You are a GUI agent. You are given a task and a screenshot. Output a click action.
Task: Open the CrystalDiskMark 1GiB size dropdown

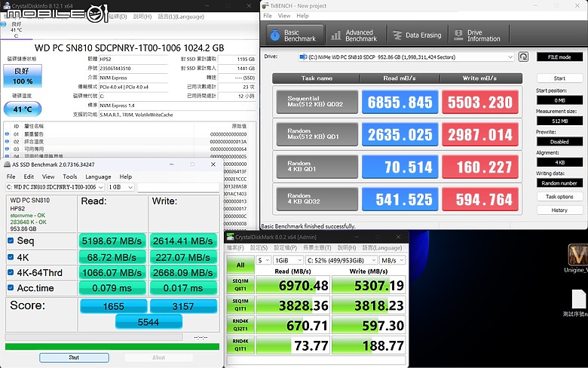pos(288,260)
